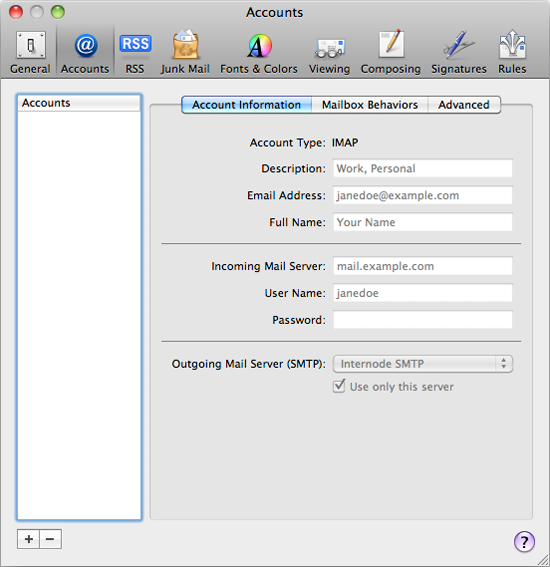Click into the Email Address field
Screen dimensions: 550x567
click(422, 195)
